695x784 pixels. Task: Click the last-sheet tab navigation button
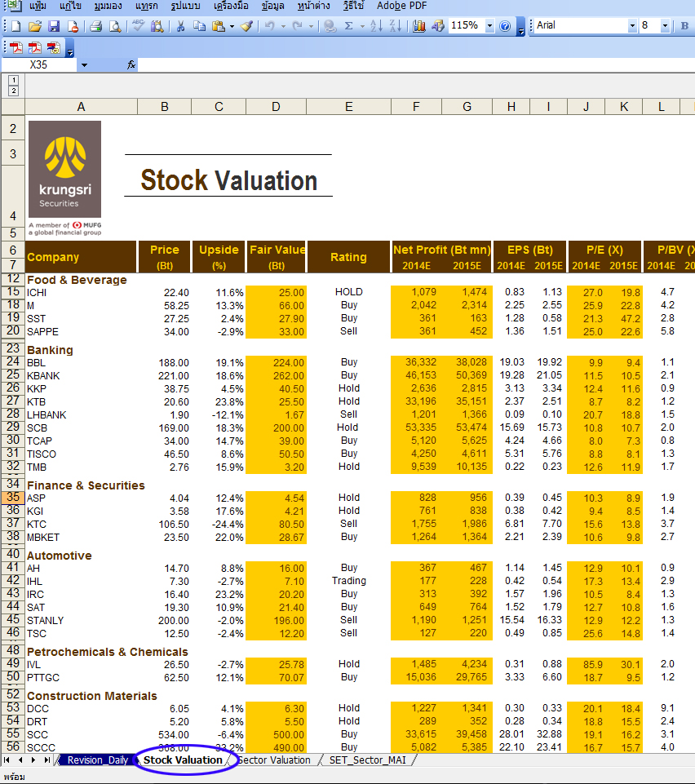pos(46,760)
